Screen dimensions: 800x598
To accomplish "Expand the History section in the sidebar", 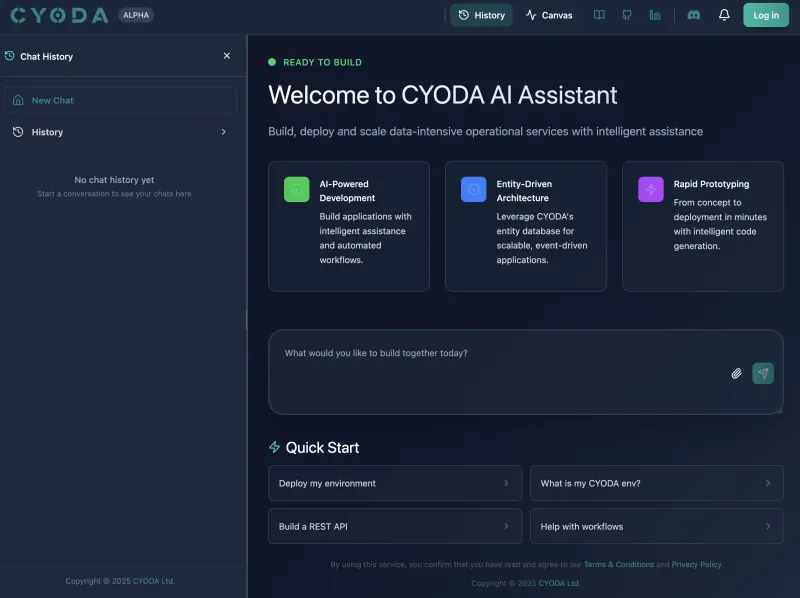I will click(x=122, y=131).
